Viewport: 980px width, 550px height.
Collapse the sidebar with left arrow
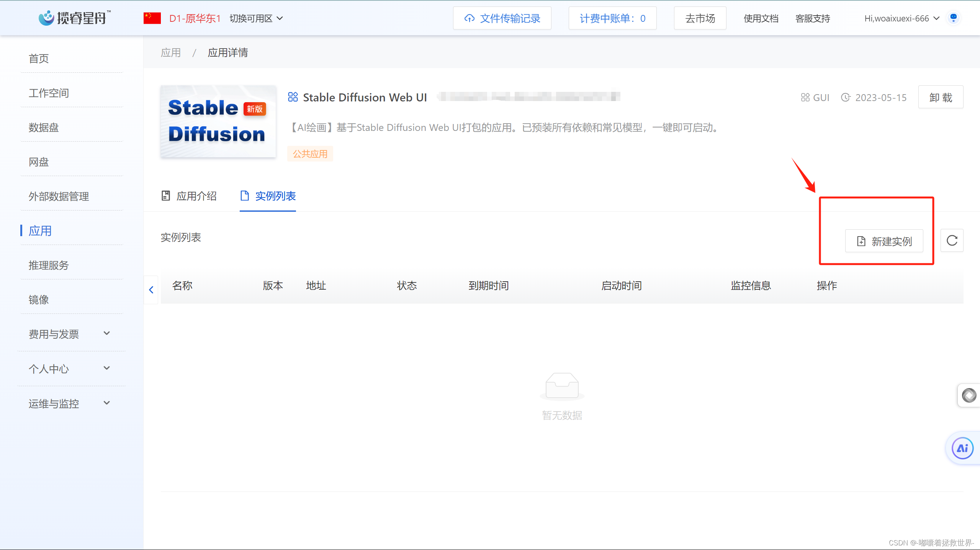pos(151,290)
